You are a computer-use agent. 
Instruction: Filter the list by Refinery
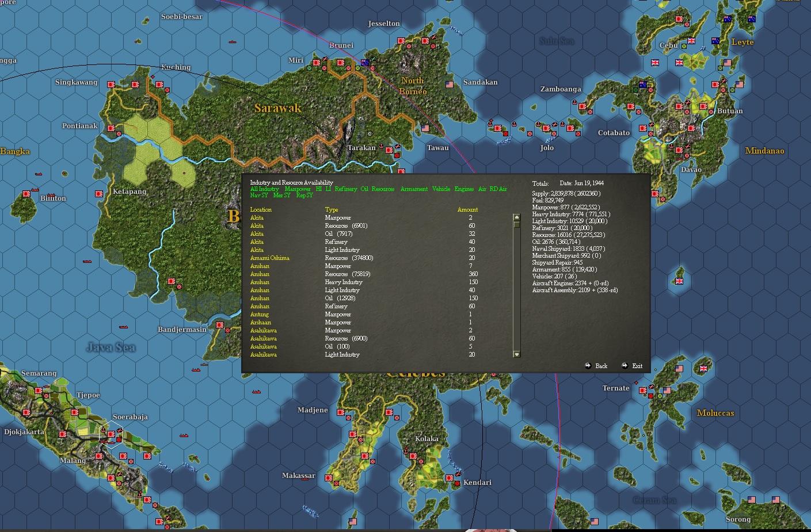point(346,189)
